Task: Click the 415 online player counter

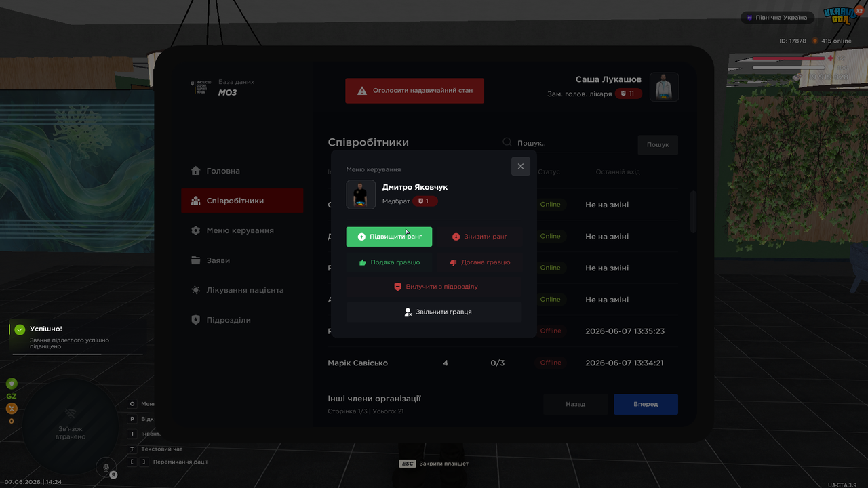Action: 832,41
